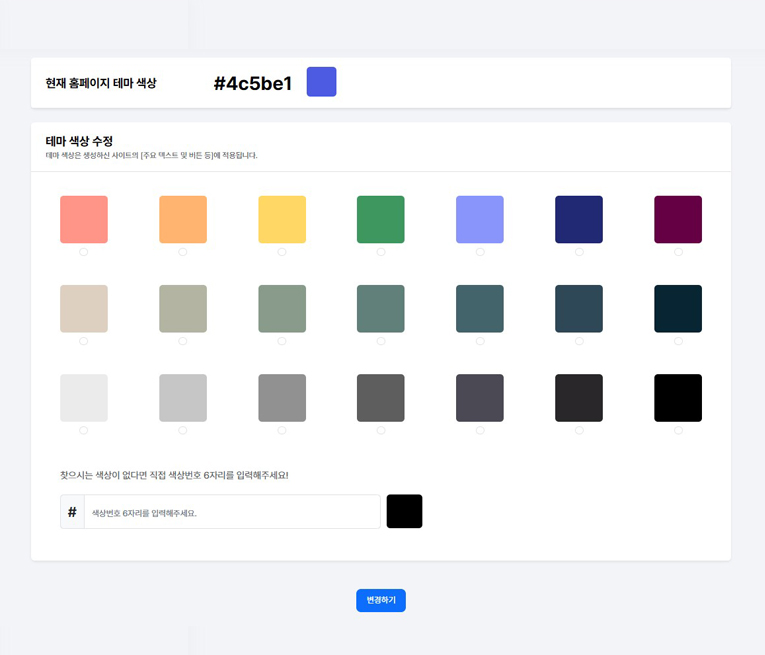Select the slate teal color swatch

tap(480, 309)
